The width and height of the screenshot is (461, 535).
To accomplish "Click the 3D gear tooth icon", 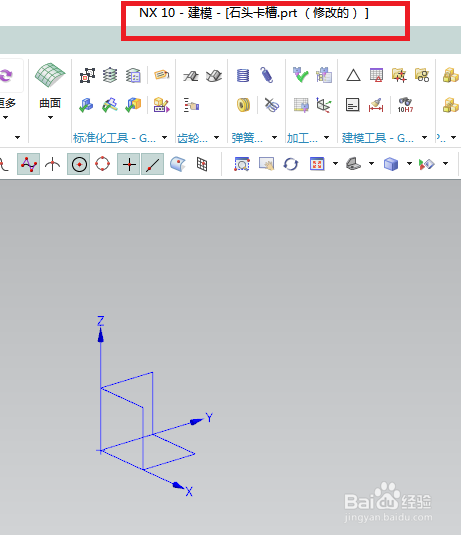I will [x=214, y=75].
